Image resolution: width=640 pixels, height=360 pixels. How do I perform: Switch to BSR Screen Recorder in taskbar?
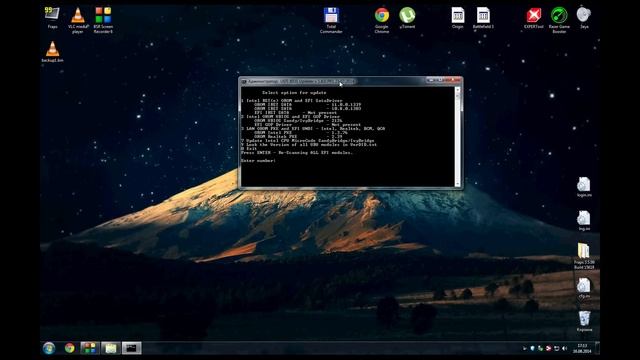pyautogui.click(x=89, y=348)
